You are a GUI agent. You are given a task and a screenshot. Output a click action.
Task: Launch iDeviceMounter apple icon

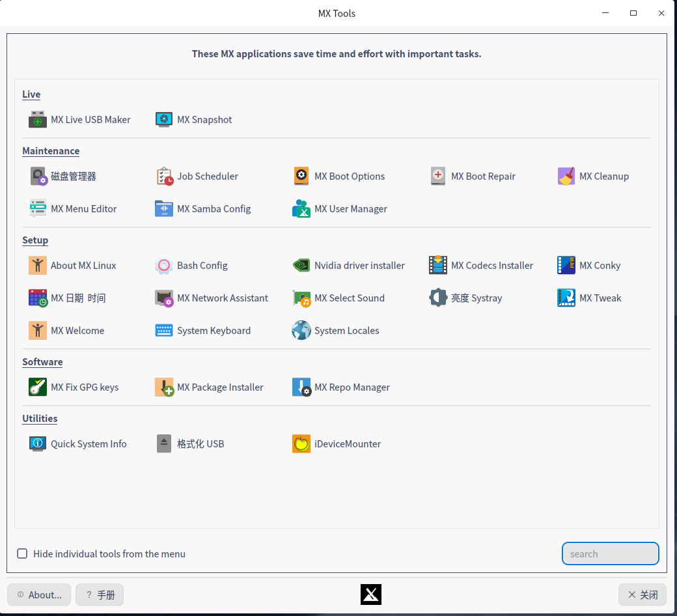click(x=301, y=444)
